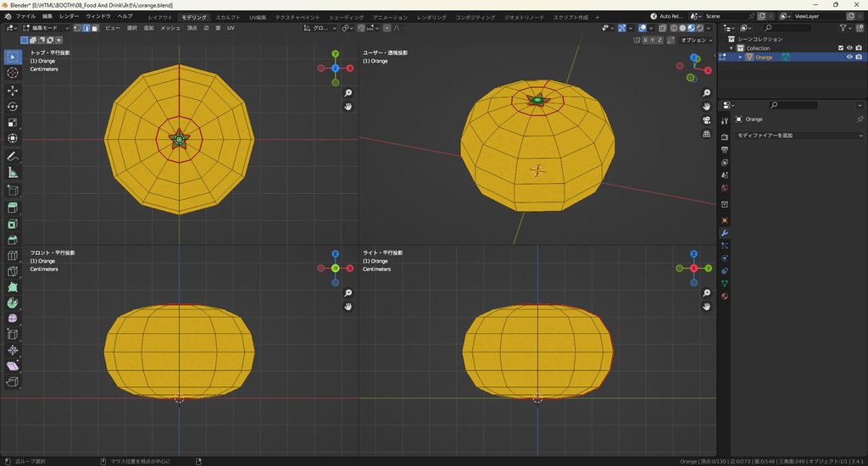Open the ファイル (File) menu
The width and height of the screenshot is (868, 466).
(x=25, y=16)
